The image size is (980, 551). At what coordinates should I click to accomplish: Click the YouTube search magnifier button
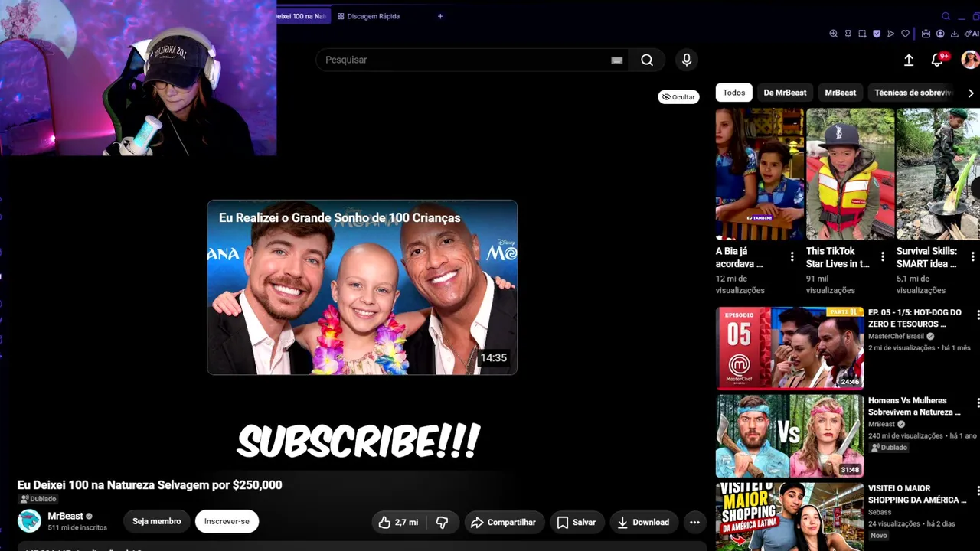point(647,60)
